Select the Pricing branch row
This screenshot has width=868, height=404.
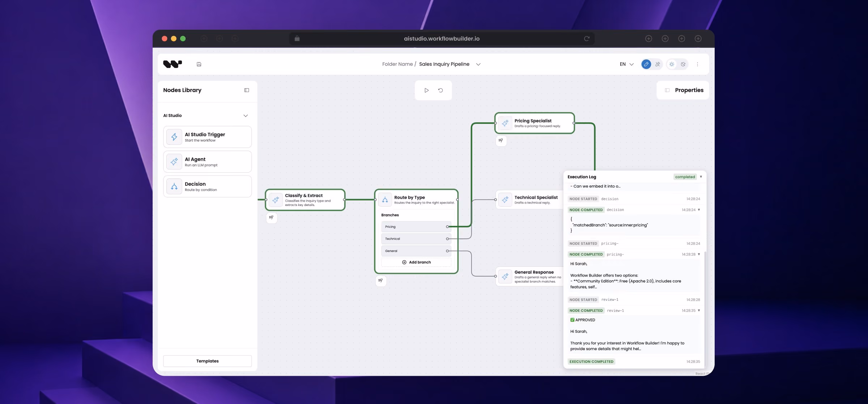pyautogui.click(x=416, y=227)
